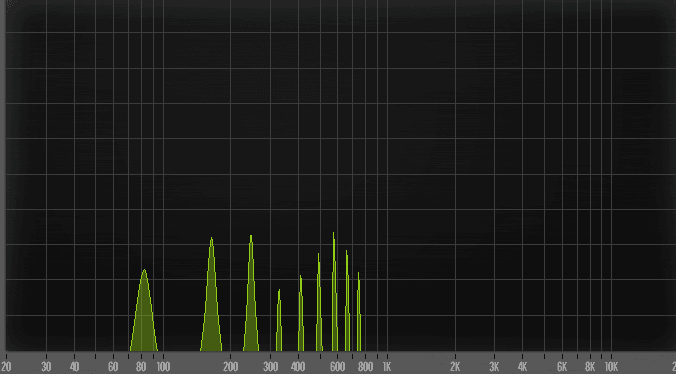676x374 pixels.
Task: Click the 100 Hz frequency axis label
Action: [163, 367]
